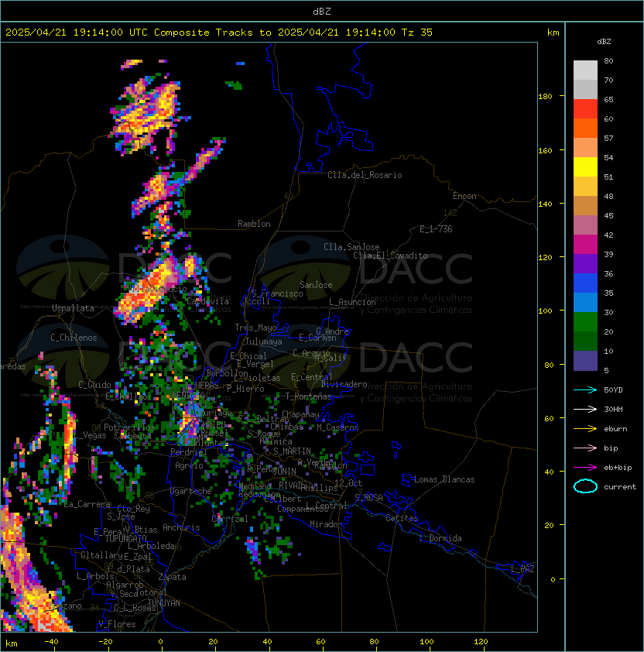644x652 pixels.
Task: Select the light pink bip arrow symbol
Action: coord(585,448)
